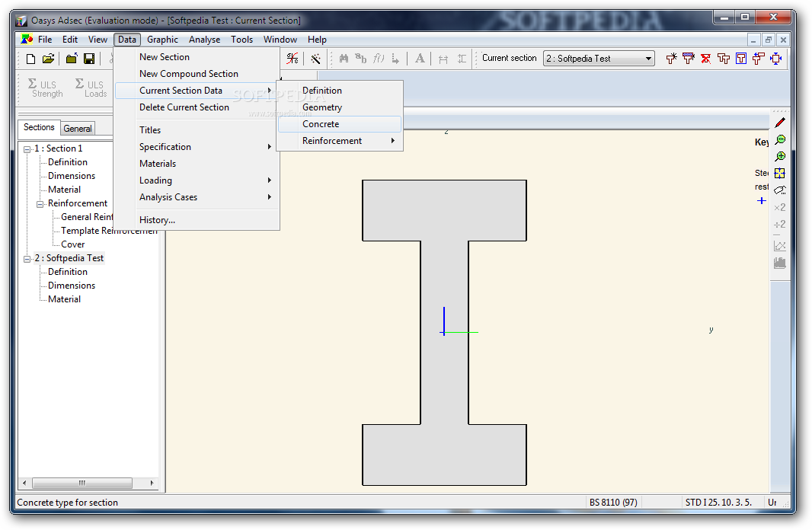The height and width of the screenshot is (530, 812).
Task: Click the Replace 'ab' toolbar icon
Action: tap(361, 59)
